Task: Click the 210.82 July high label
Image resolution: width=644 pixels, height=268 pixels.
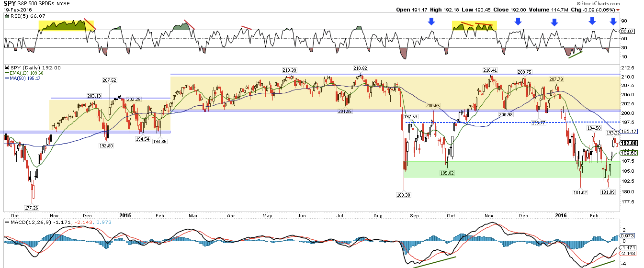Action: [x=361, y=68]
